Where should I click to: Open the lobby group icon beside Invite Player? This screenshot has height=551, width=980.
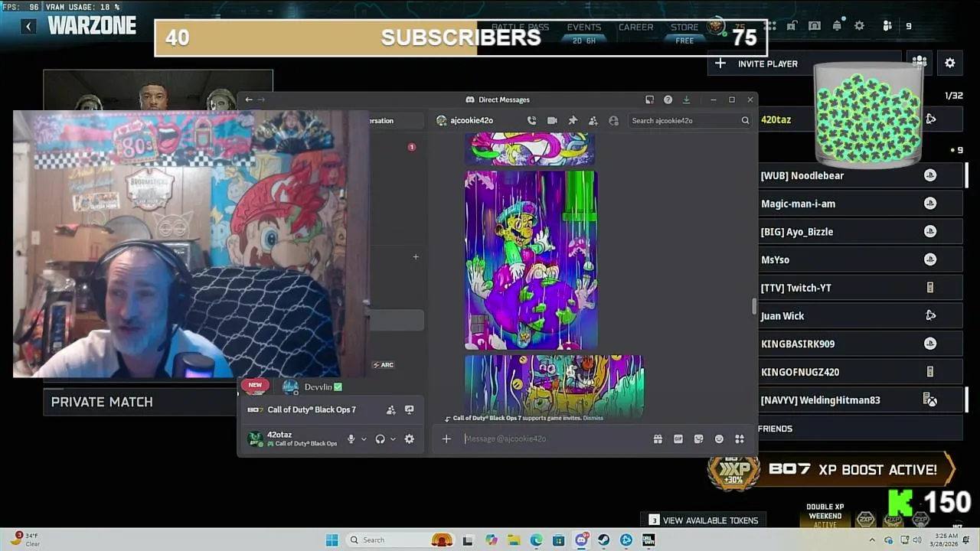920,64
